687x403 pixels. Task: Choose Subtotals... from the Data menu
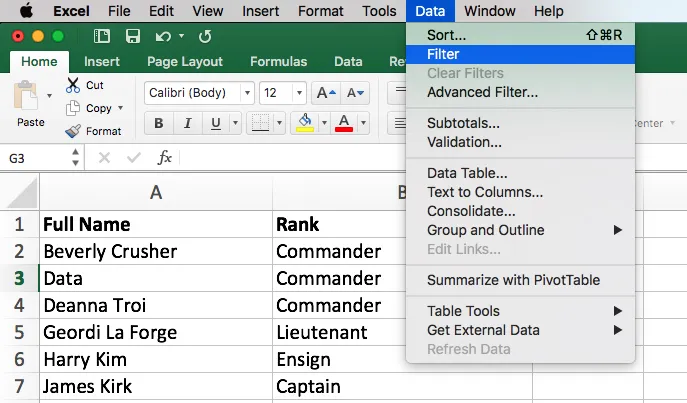click(x=521, y=123)
